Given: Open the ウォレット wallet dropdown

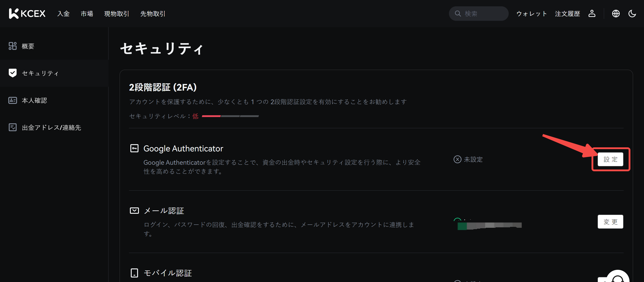Looking at the screenshot, I should pos(532,14).
